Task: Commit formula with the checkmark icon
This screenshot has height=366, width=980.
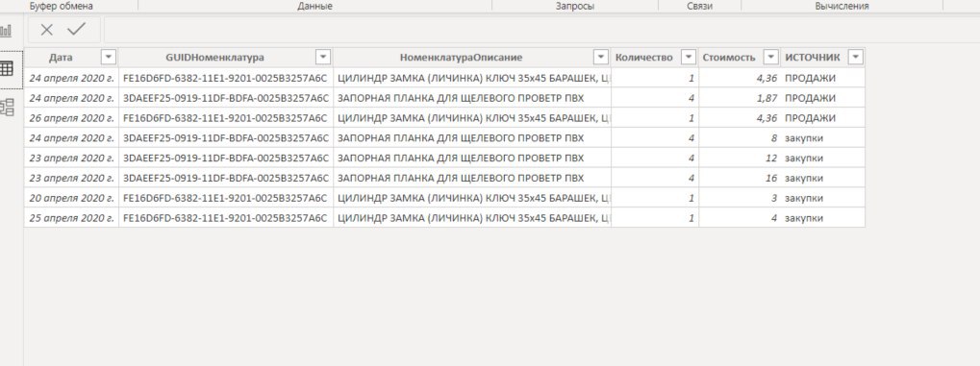Action: pos(77,30)
